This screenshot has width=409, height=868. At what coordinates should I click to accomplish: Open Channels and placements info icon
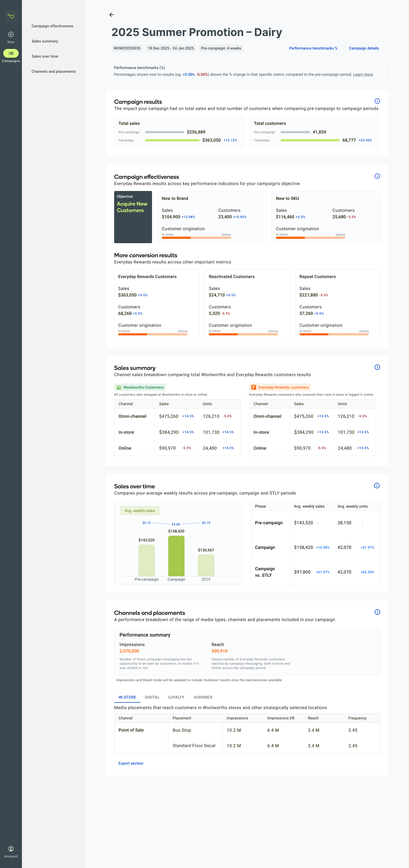click(377, 612)
